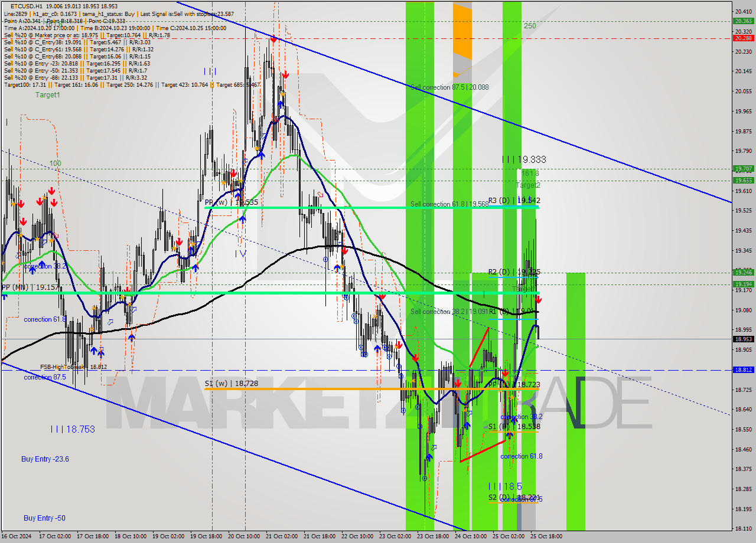Click the '18 Oct 10:00' time axis label
This screenshot has width=756, height=543.
[x=131, y=537]
